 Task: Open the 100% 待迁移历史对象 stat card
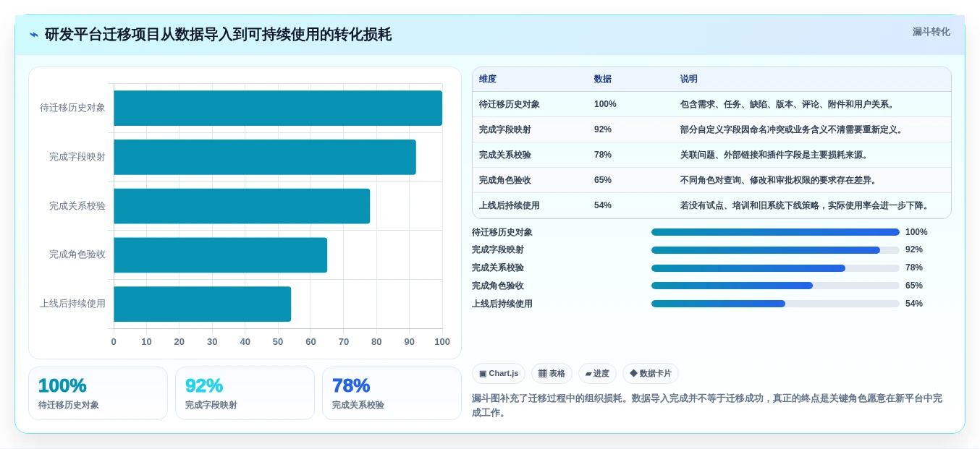(98, 393)
